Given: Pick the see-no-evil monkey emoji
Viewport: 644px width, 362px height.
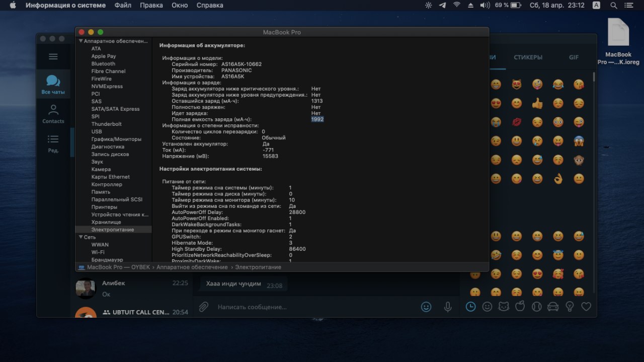Looking at the screenshot, I should pyautogui.click(x=579, y=160).
